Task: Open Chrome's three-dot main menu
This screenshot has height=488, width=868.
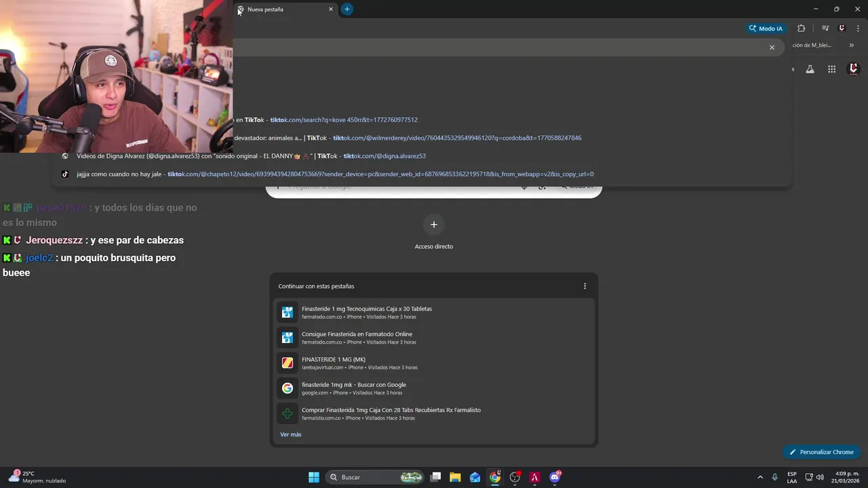Action: (x=858, y=28)
